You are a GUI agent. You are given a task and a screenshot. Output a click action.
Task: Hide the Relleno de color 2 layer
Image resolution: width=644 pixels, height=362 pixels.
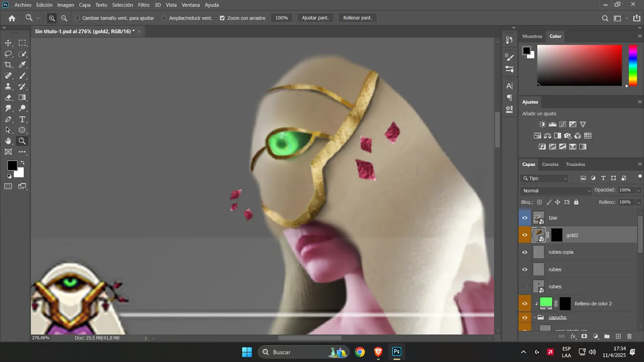(525, 304)
